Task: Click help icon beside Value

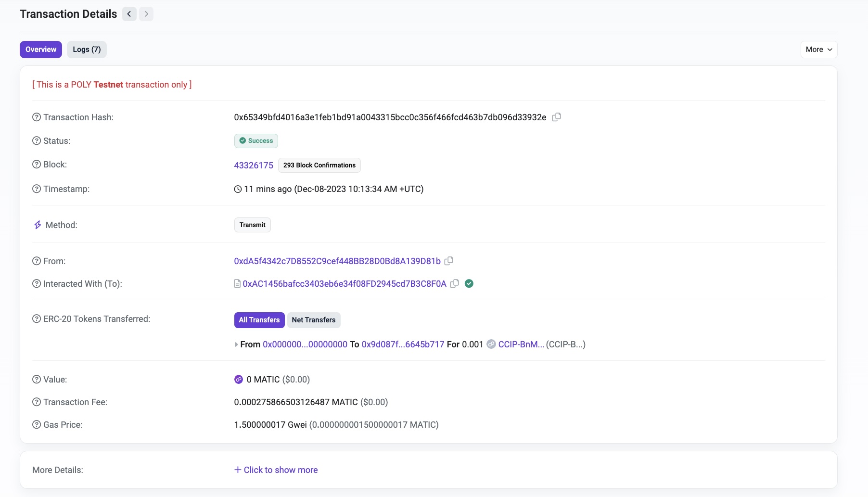Action: pyautogui.click(x=37, y=379)
